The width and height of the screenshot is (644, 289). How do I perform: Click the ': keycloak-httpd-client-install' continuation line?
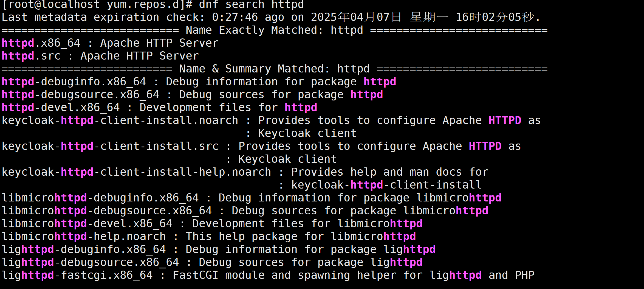[380, 185]
